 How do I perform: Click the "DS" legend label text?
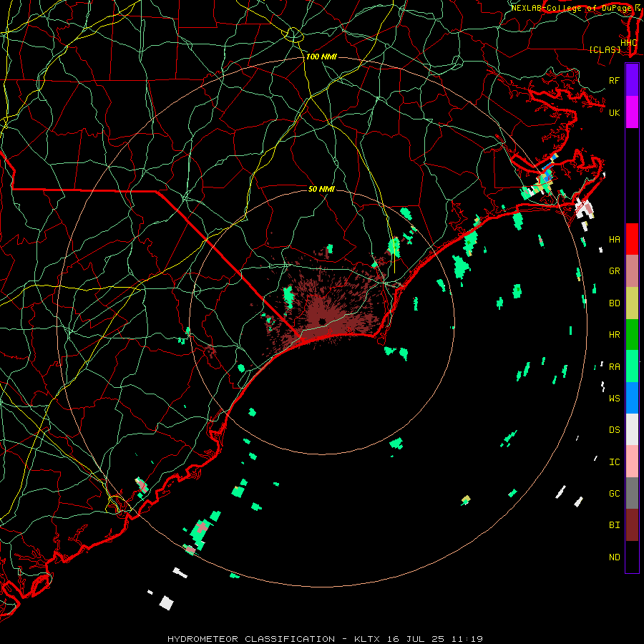point(614,430)
